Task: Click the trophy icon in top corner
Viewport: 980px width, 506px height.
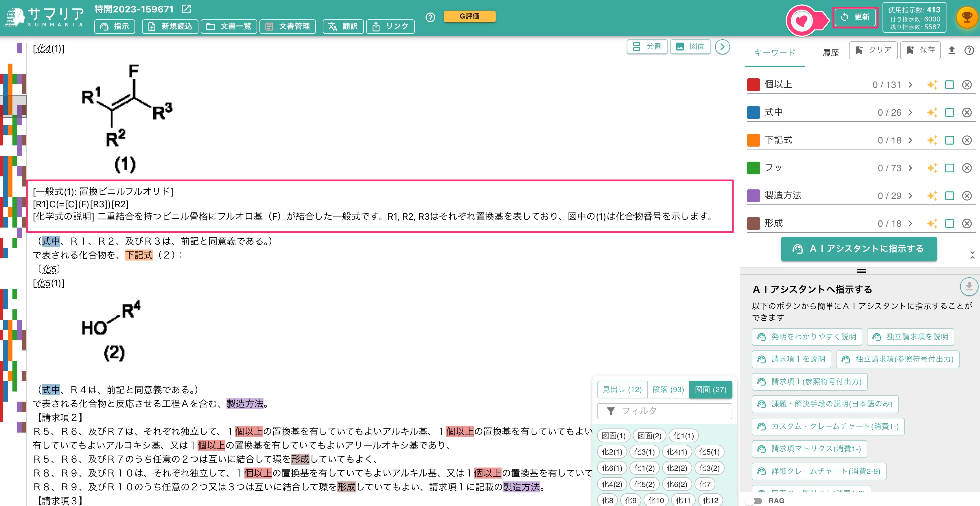Action: (967, 17)
